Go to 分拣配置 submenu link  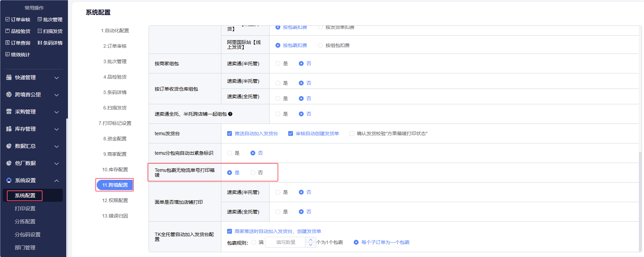click(x=25, y=222)
